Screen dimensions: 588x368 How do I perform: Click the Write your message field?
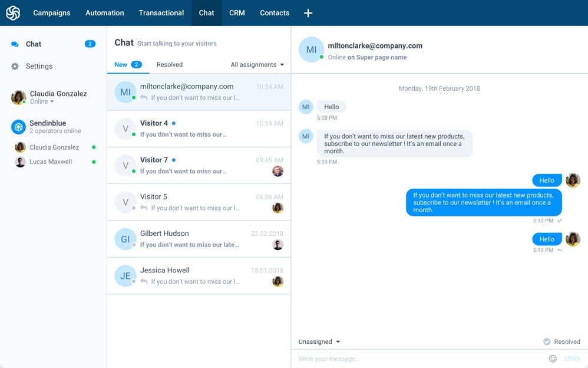tap(418, 359)
